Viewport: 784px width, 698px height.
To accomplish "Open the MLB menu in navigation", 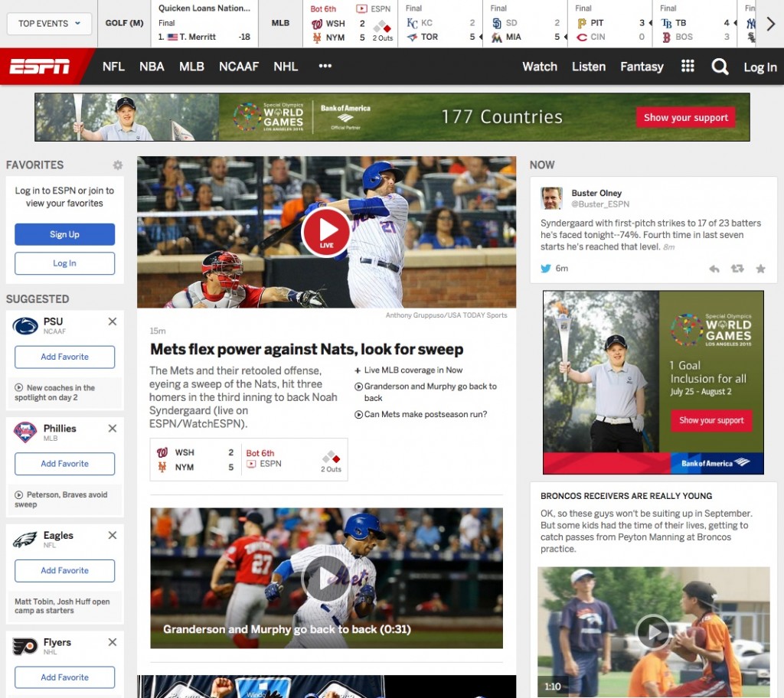I will click(x=191, y=67).
